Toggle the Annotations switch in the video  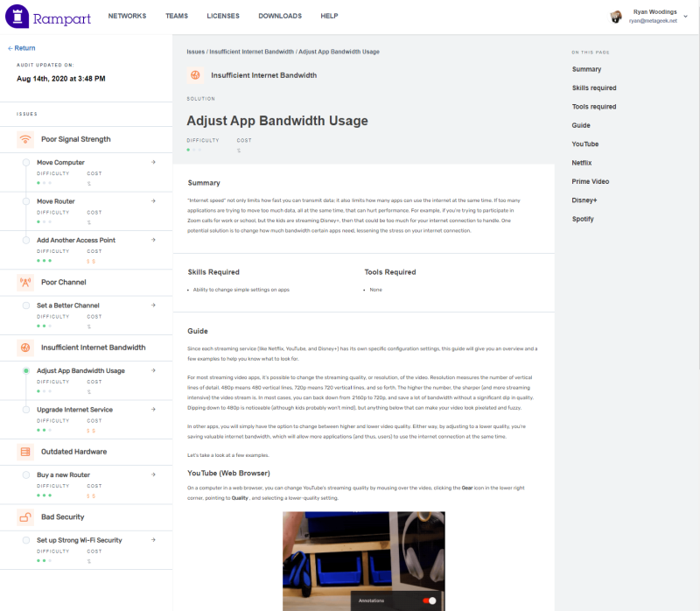pyautogui.click(x=430, y=600)
